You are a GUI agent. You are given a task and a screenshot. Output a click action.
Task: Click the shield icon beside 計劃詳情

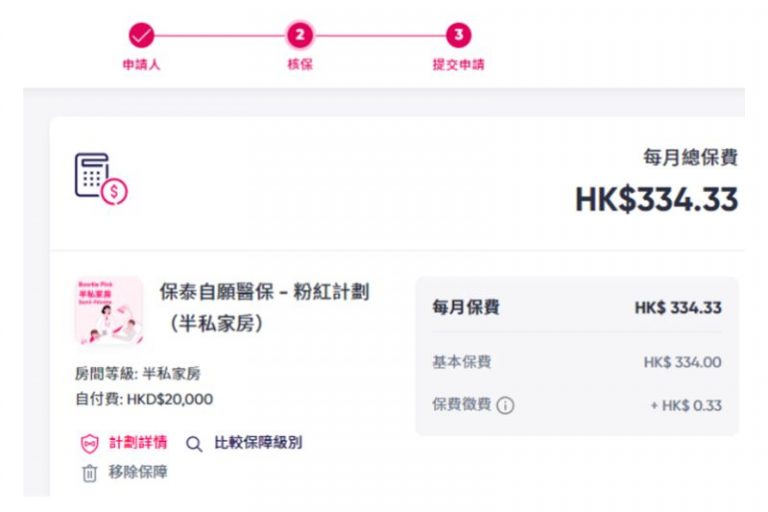[x=89, y=443]
